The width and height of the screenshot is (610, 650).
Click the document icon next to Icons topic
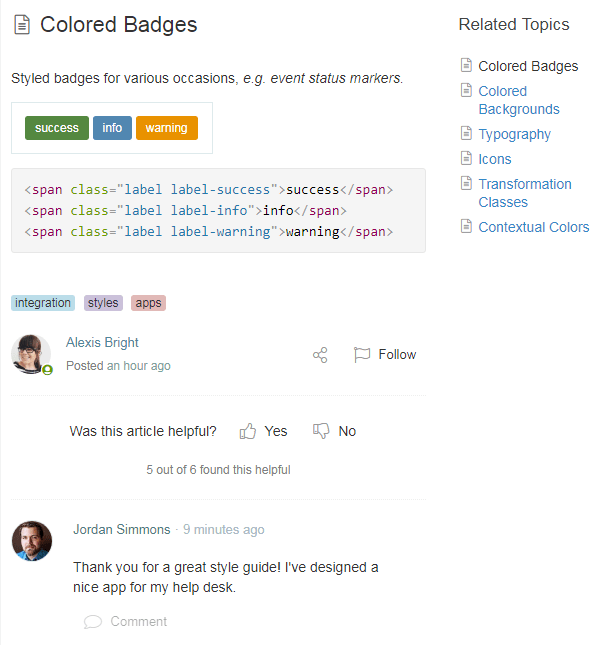point(466,158)
